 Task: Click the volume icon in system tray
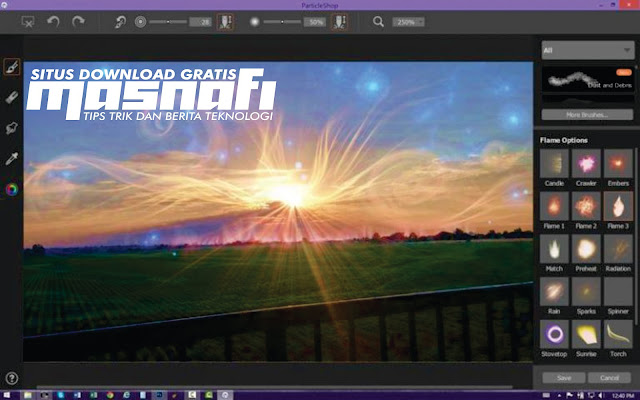click(602, 395)
